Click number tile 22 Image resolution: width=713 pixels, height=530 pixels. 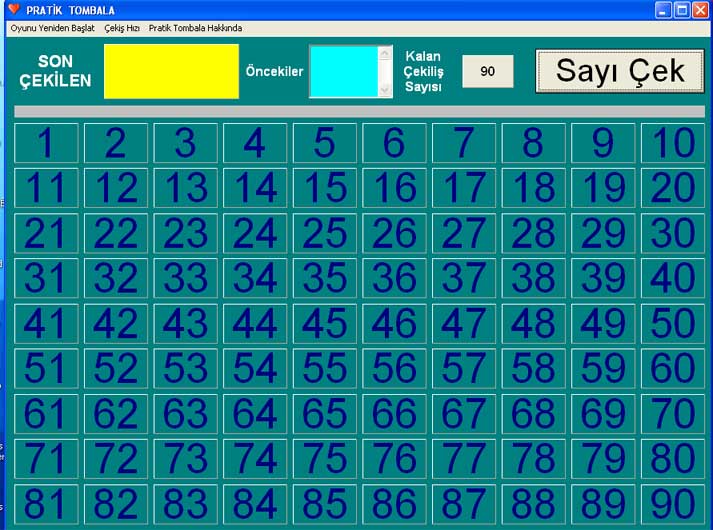[116, 233]
